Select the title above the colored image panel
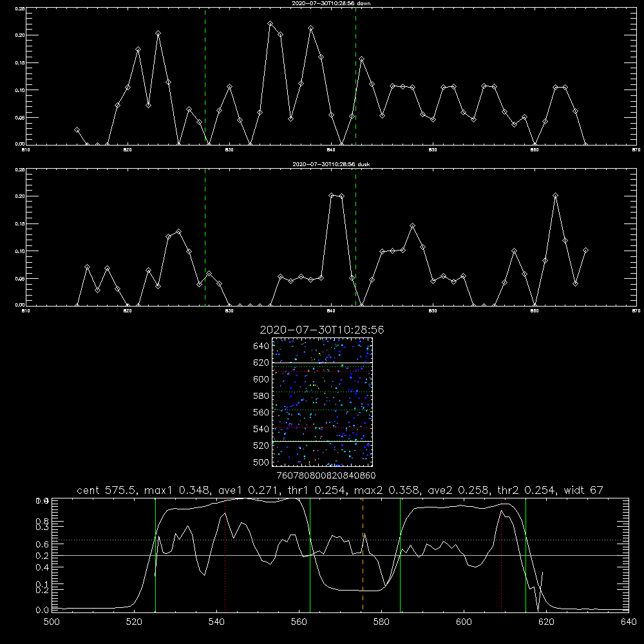644x644 pixels. point(322,330)
